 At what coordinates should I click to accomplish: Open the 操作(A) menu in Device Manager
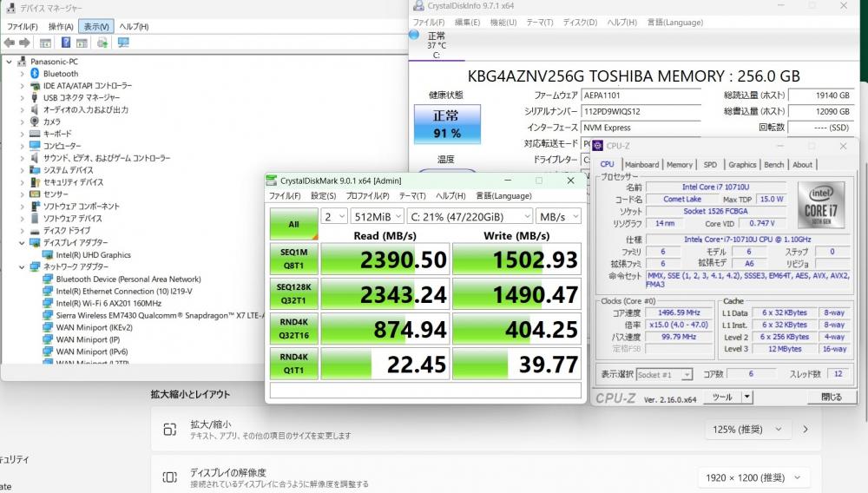click(x=61, y=26)
